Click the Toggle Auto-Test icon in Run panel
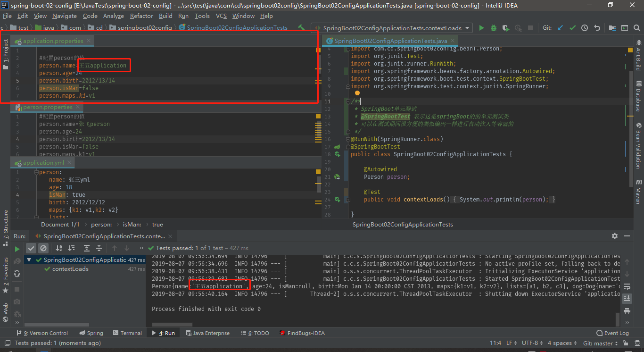 click(x=17, y=273)
